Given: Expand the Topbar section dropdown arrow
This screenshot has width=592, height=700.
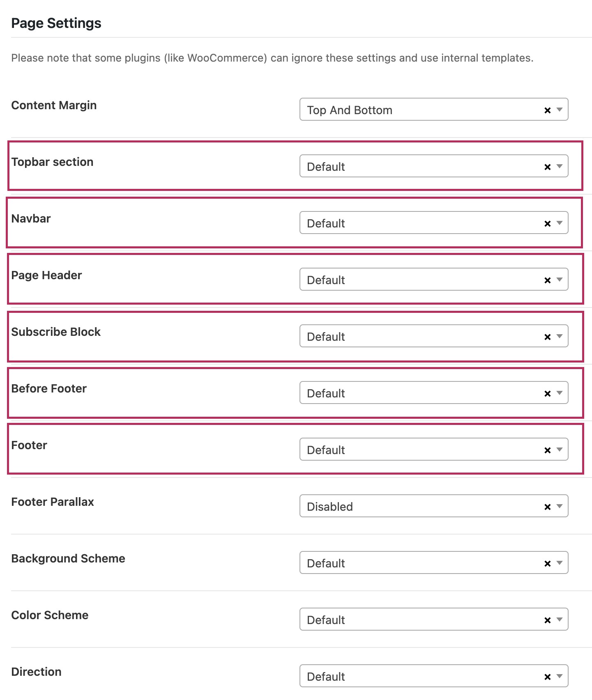Looking at the screenshot, I should click(x=560, y=166).
